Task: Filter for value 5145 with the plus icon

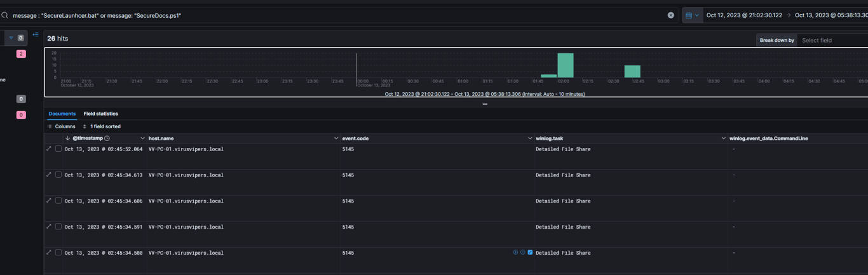Action: (515, 252)
